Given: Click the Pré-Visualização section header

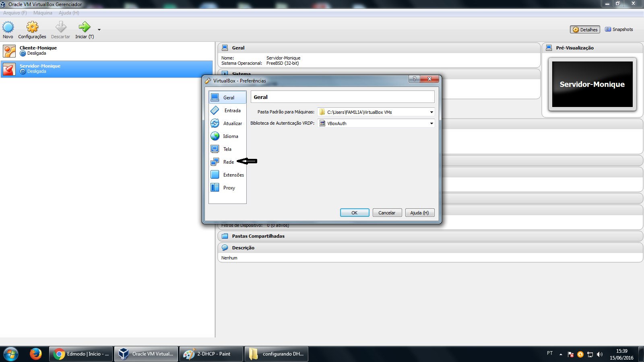Looking at the screenshot, I should tap(592, 48).
